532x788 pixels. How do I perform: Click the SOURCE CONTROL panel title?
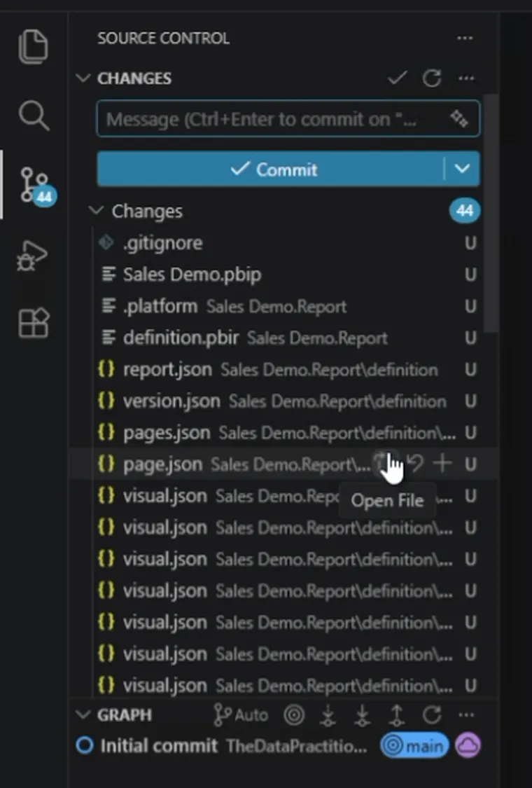163,39
